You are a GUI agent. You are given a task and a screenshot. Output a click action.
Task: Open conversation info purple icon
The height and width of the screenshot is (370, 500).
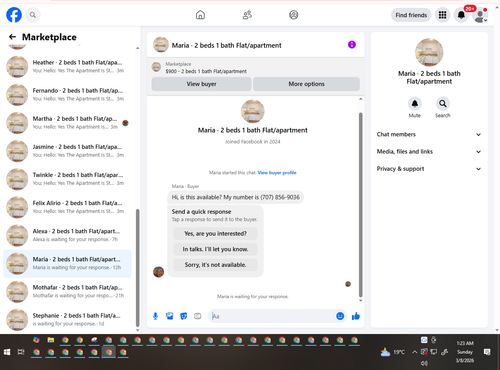click(x=352, y=45)
